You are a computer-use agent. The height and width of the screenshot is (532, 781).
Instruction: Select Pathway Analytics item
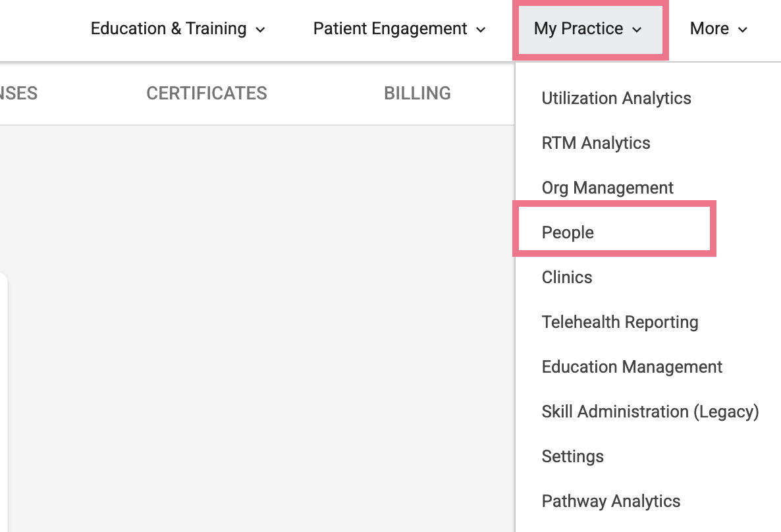[610, 501]
